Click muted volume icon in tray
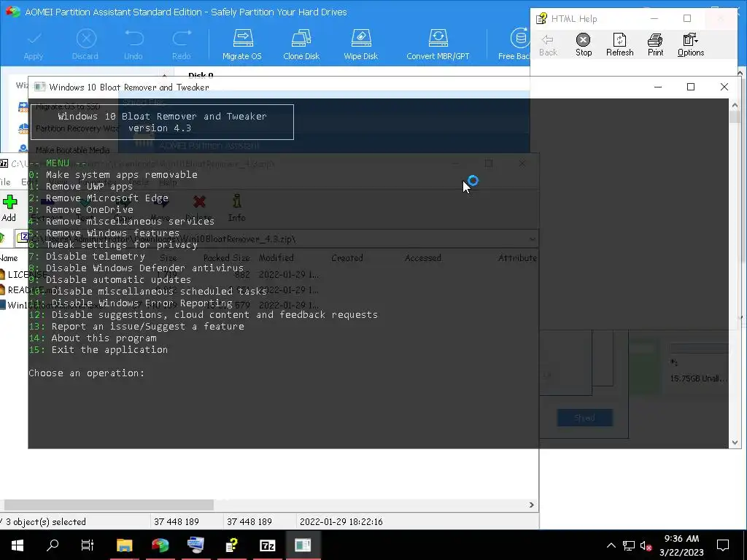The height and width of the screenshot is (560, 747). click(646, 545)
